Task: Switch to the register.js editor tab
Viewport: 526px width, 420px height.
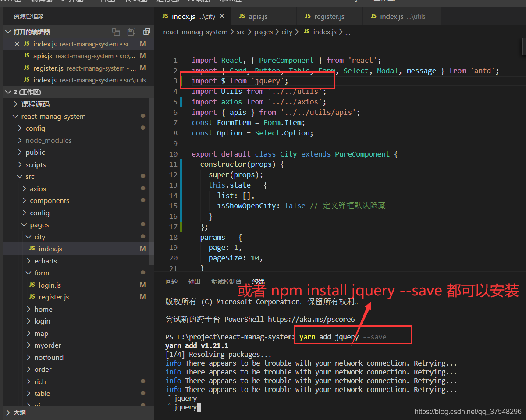Action: [x=330, y=16]
